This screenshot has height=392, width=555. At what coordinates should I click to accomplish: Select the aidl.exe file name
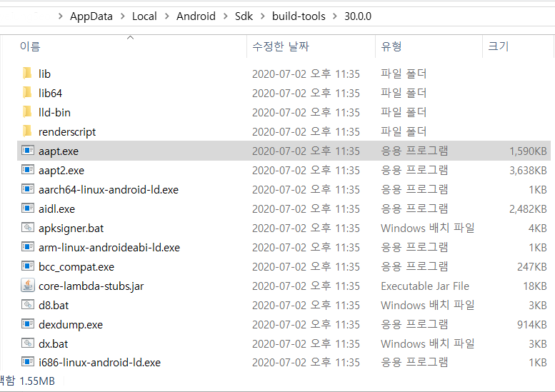(56, 208)
